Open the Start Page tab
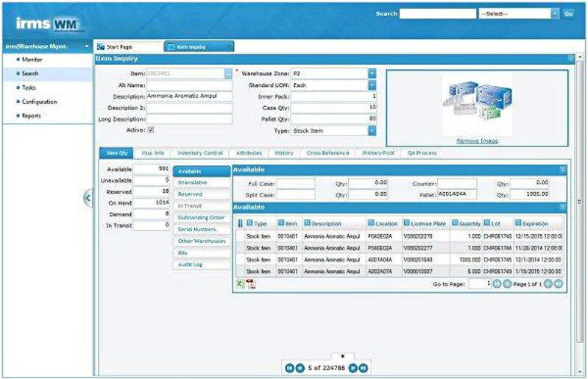 click(128, 46)
